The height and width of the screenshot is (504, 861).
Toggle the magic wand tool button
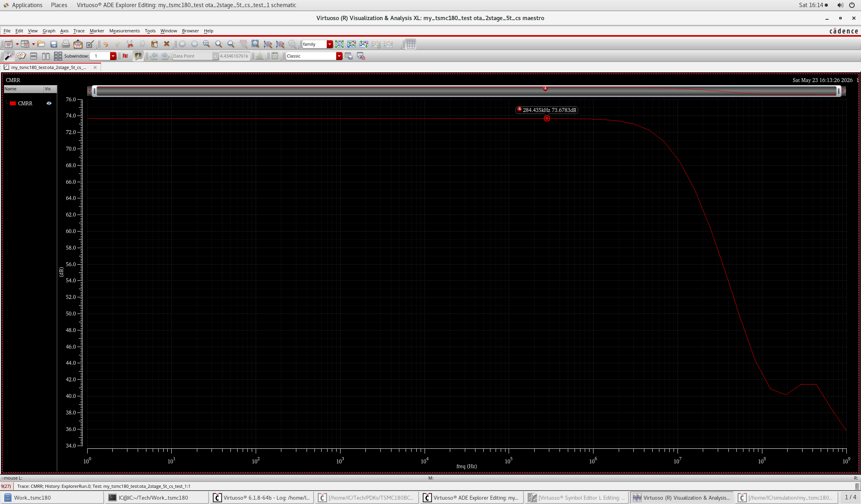click(9, 56)
